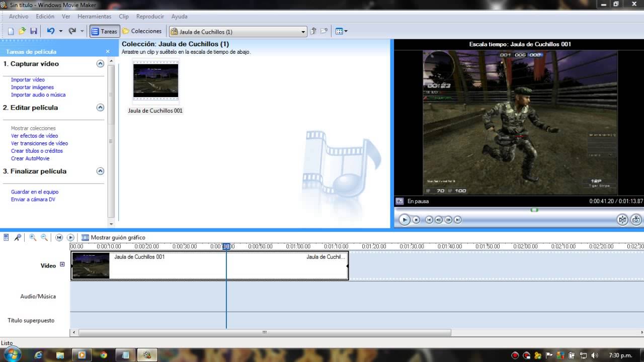Screen dimensions: 644x362
Task: Click the horizontal timeline scrollbar thumb
Action: [265, 332]
